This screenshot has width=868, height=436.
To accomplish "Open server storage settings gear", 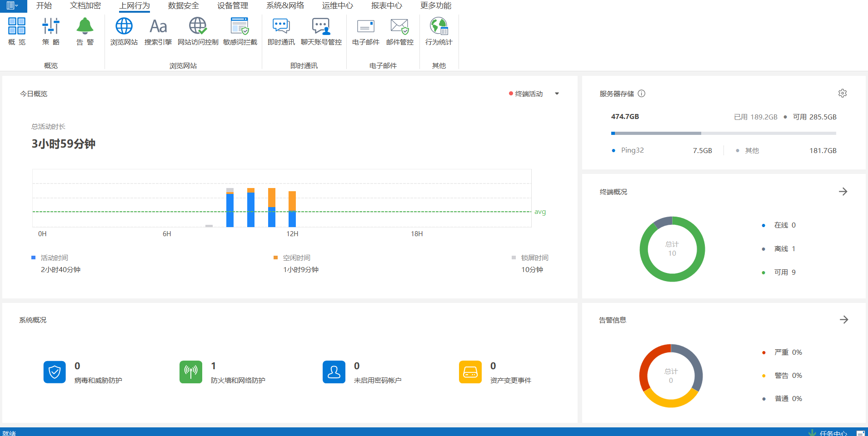I will tap(842, 94).
